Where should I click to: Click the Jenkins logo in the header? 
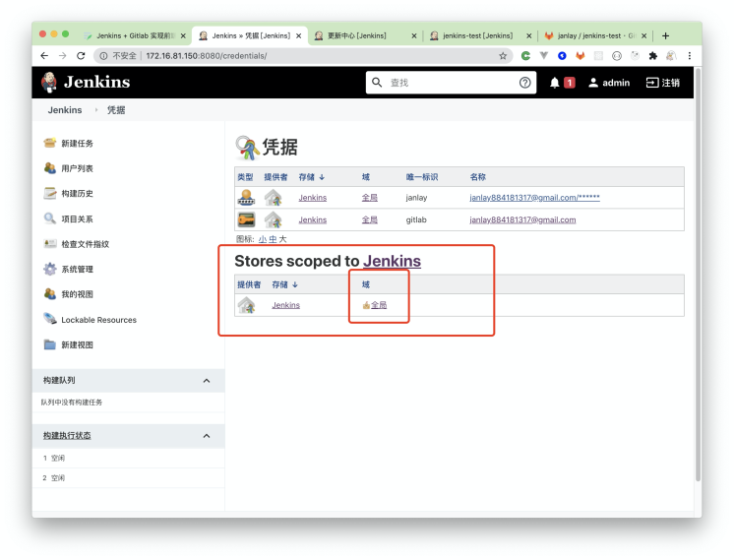coord(86,83)
